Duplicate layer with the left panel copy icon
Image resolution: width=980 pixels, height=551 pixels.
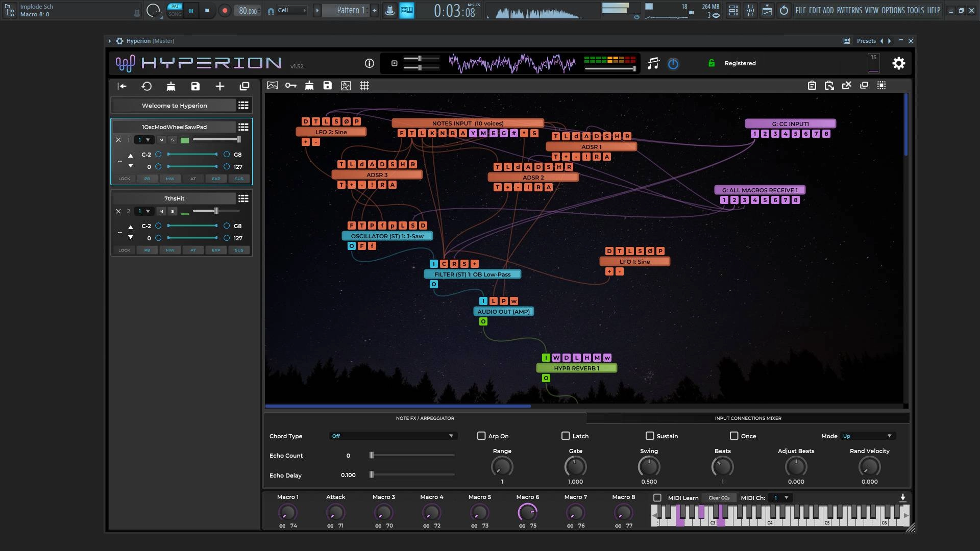[x=244, y=86]
